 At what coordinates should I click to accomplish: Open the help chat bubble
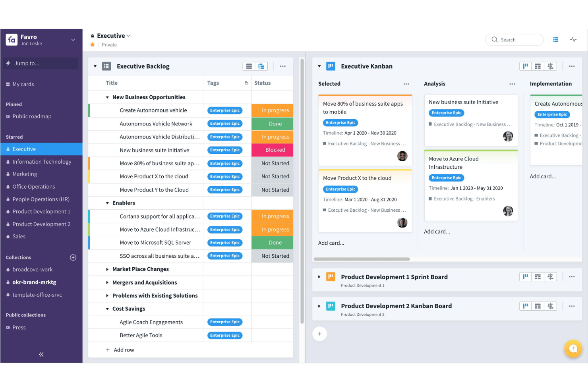pos(573,349)
